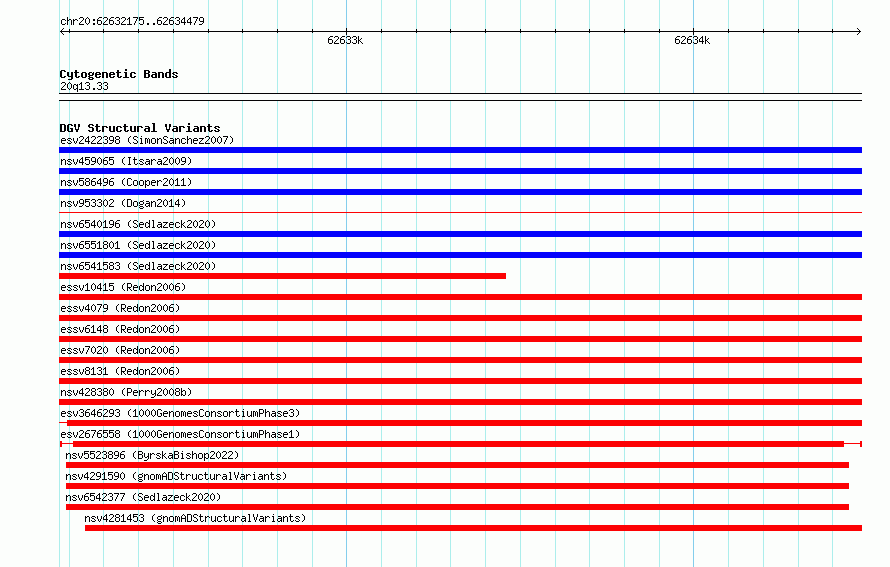The width and height of the screenshot is (890, 567).
Task: Select the red bar for essv7020
Action: coord(460,360)
